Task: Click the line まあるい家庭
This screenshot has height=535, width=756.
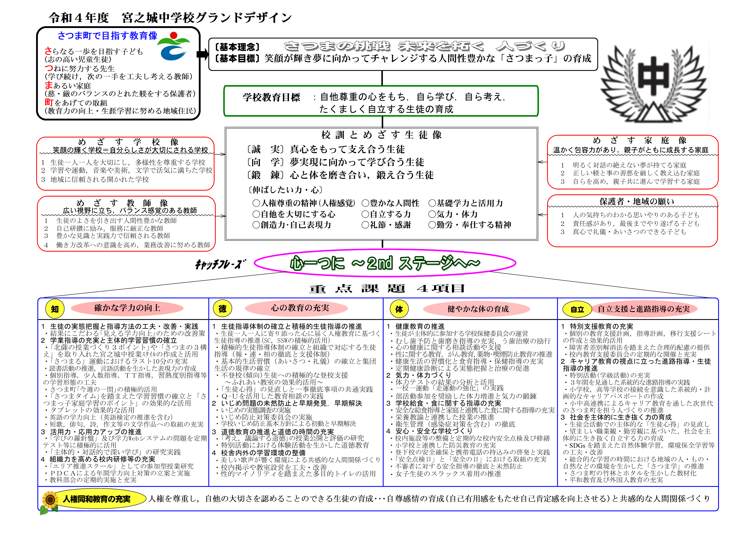Action: (x=68, y=86)
